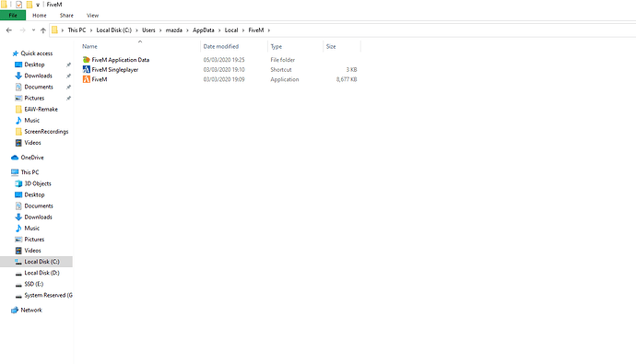Viewport: 636px width, 364px height.
Task: Select Videos under This PC in sidebar
Action: [x=32, y=251]
